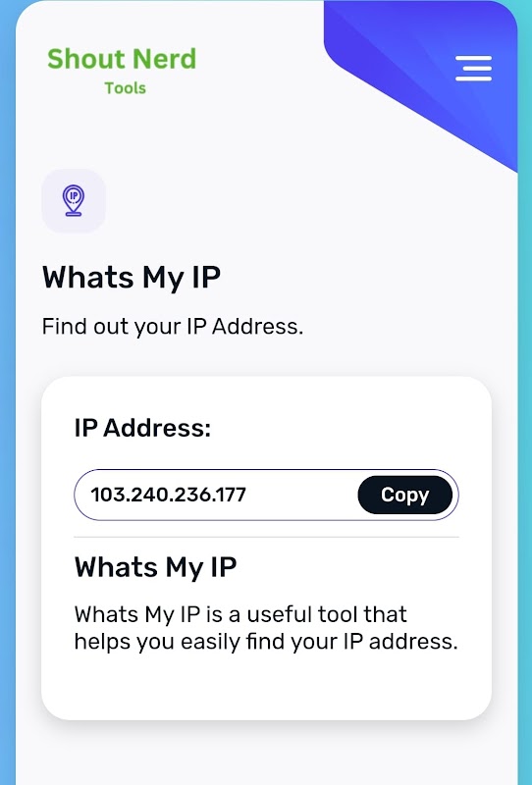Click the last octet 177 in the address
This screenshot has height=785, width=532.
232,495
